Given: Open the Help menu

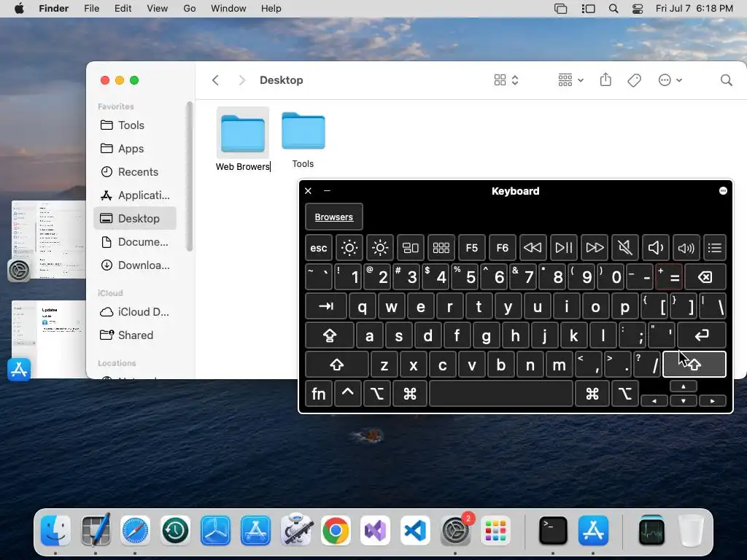Looking at the screenshot, I should pos(271,9).
